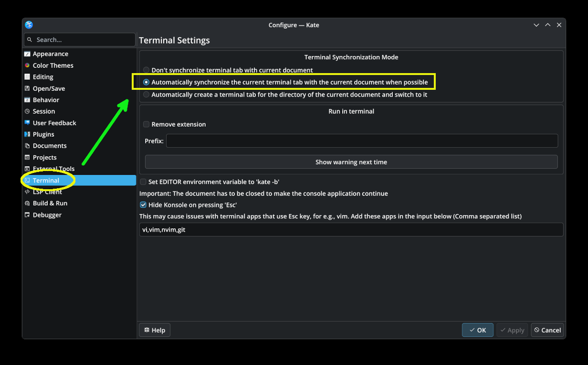This screenshot has width=588, height=365.
Task: Confirm settings with the OK button
Action: 478,330
